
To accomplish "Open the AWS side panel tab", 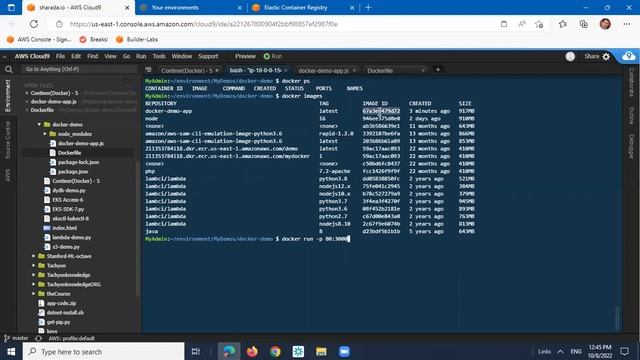I will coord(7,175).
